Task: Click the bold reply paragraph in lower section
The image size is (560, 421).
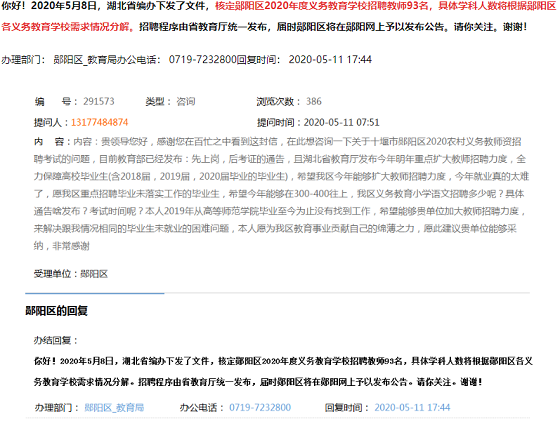Action: 283,371
